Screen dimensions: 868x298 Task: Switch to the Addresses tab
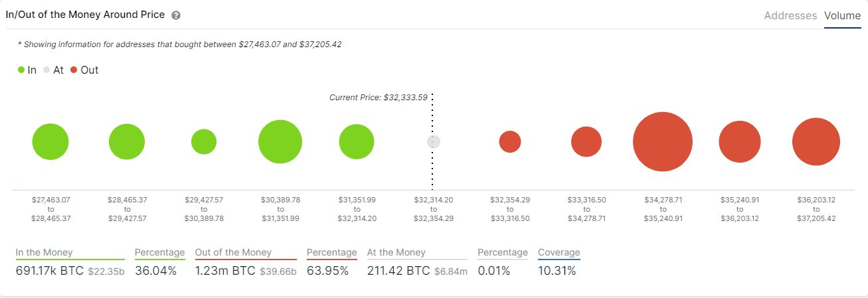point(790,15)
